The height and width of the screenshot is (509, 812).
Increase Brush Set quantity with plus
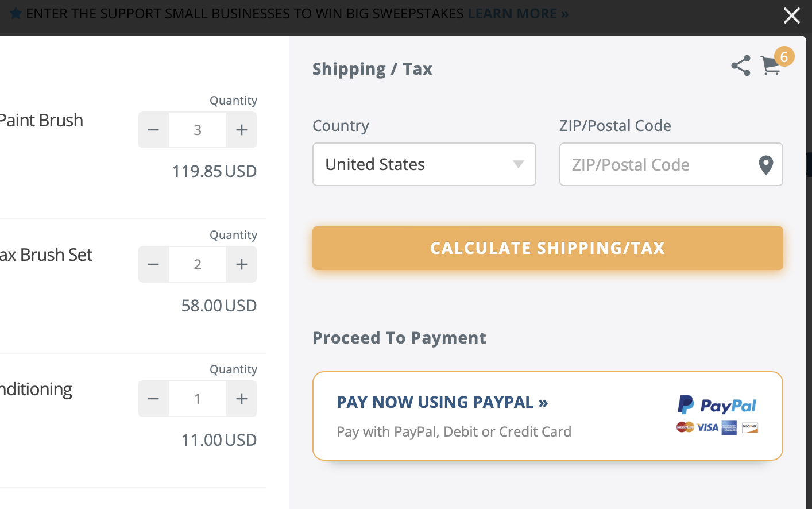(242, 264)
